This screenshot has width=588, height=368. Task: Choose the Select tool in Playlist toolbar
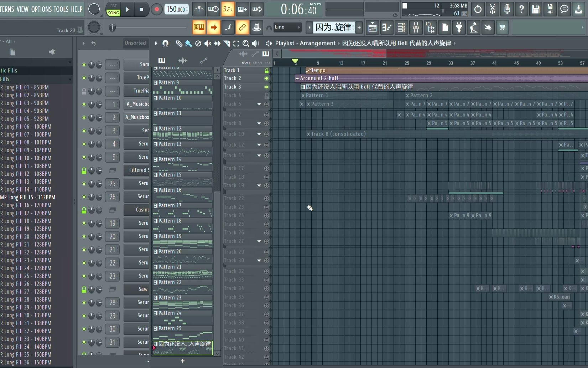pyautogui.click(x=236, y=44)
